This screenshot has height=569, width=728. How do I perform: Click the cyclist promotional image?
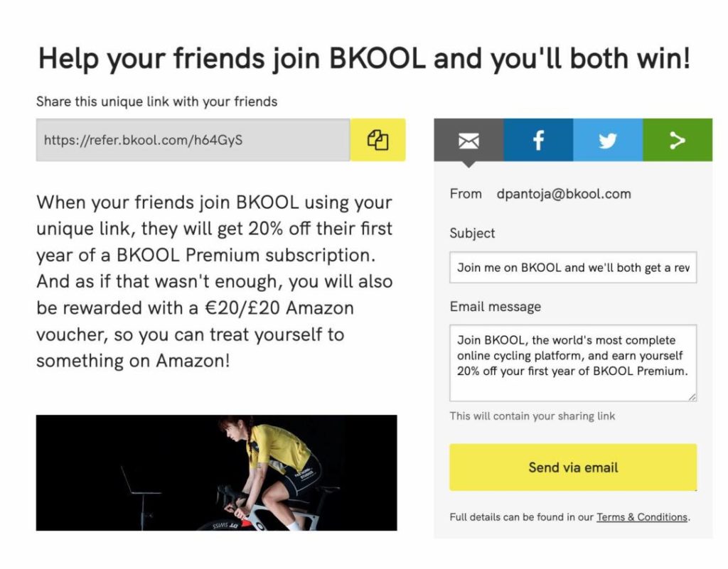tap(216, 472)
